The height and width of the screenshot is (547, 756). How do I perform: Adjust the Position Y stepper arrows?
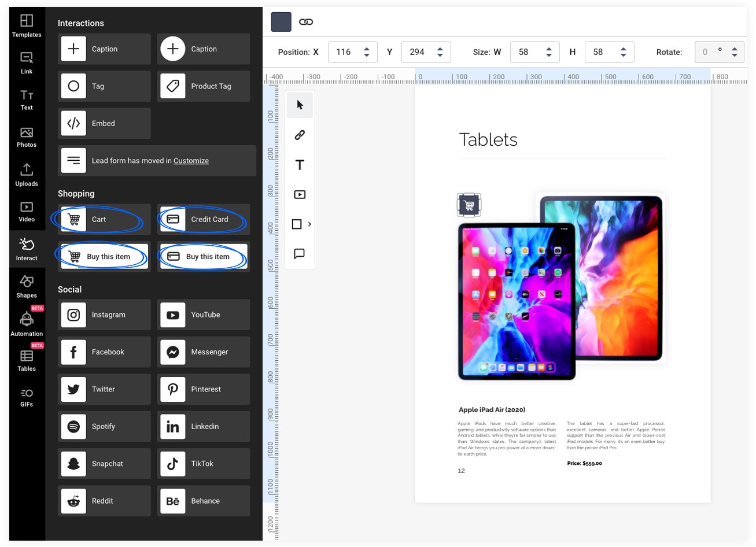pos(440,52)
